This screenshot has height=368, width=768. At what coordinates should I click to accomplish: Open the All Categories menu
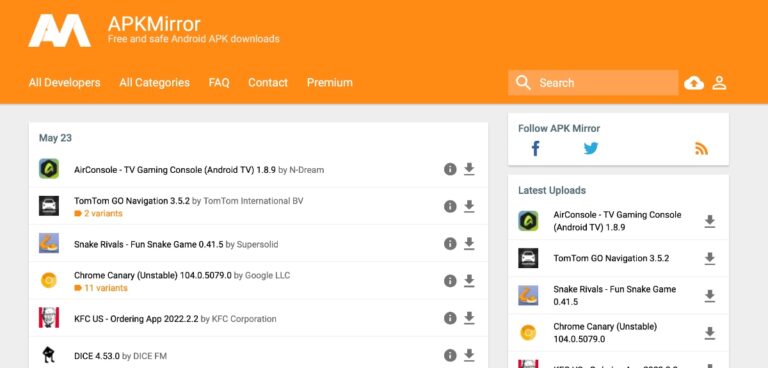click(154, 82)
